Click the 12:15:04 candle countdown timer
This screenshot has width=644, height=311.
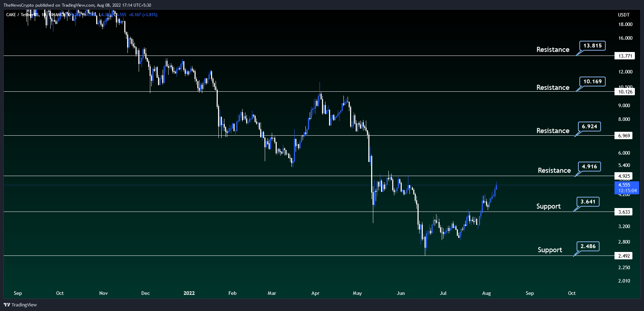(x=627, y=191)
